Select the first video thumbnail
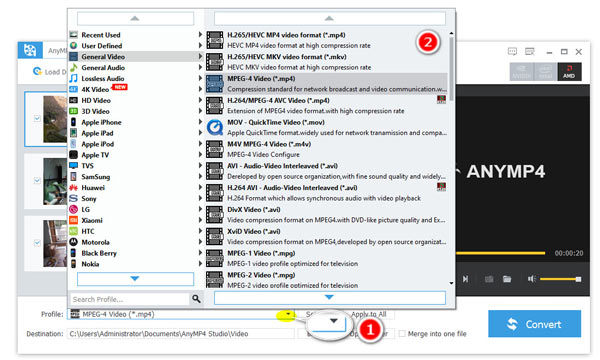The width and height of the screenshot is (600, 360). 55,119
